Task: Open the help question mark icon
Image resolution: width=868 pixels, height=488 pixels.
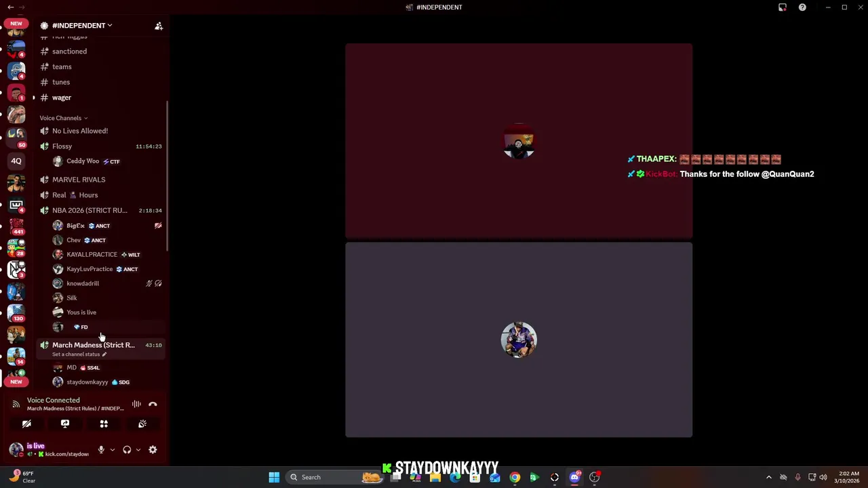Action: pos(802,7)
